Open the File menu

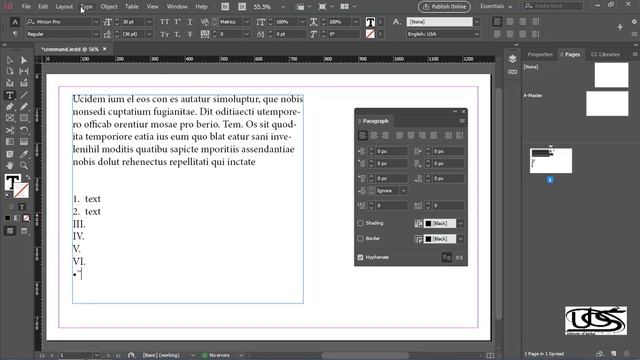(x=26, y=7)
